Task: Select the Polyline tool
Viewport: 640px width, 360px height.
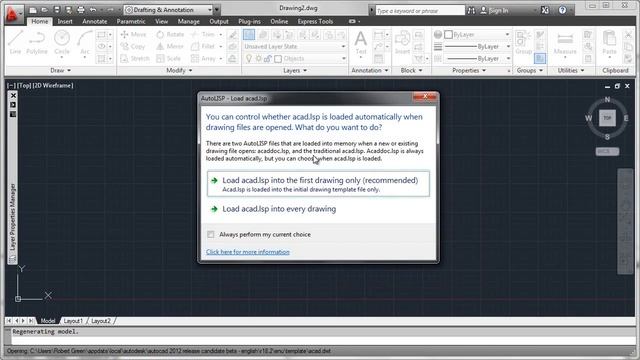Action: tap(37, 42)
